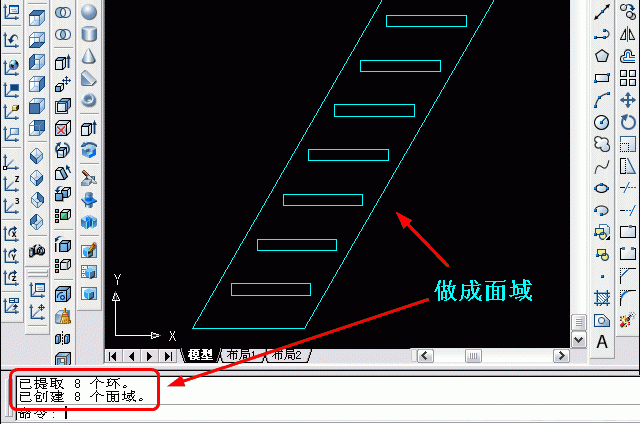Viewport: 640px width, 424px height.
Task: Select the Array modify tool
Action: 628,78
